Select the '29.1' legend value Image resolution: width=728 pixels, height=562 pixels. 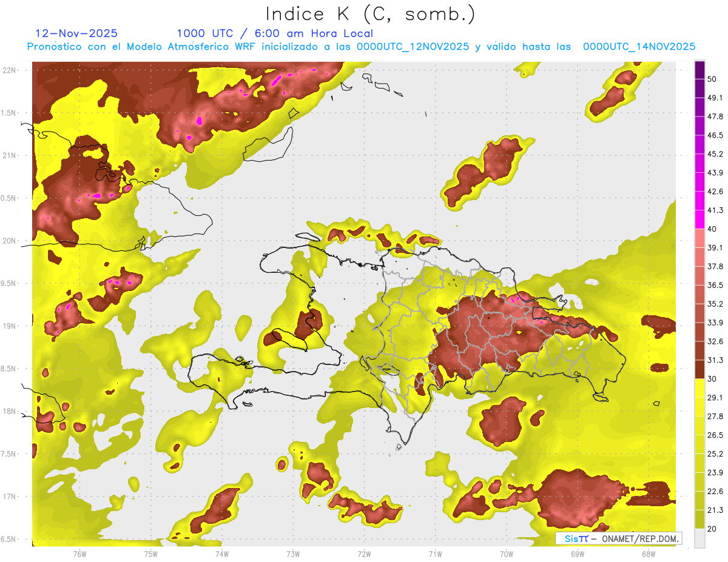click(715, 398)
